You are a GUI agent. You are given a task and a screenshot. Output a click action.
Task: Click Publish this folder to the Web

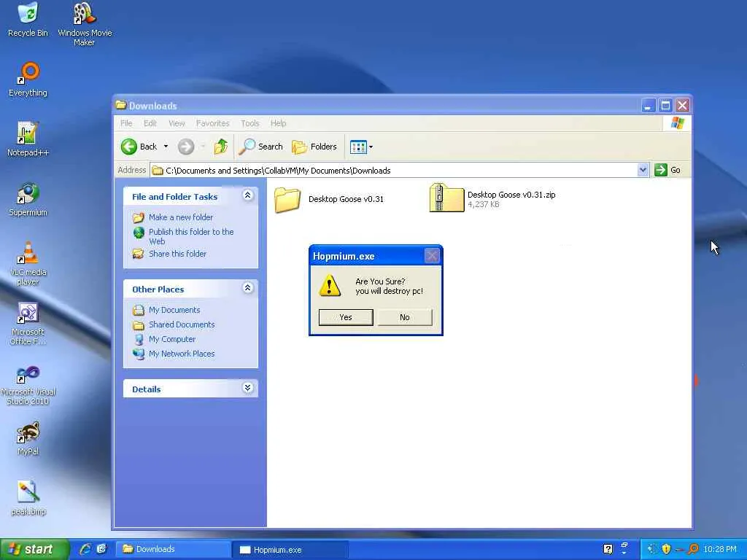191,236
